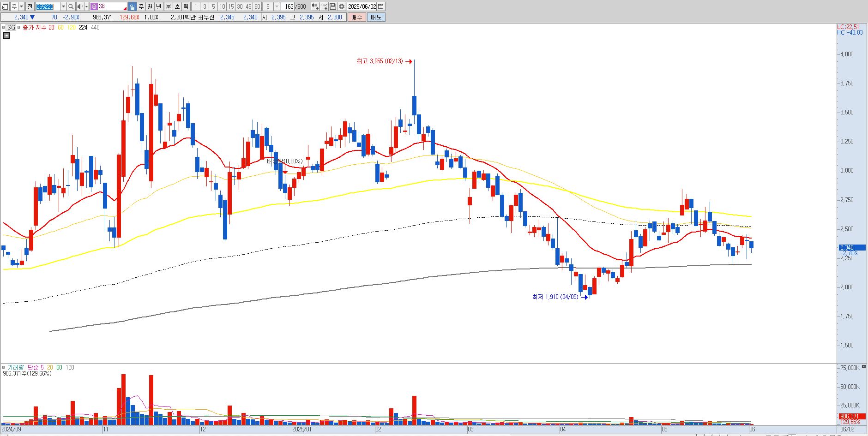Viewport: 868px width, 436px height.
Task: Click the 224 moving average label
Action: coord(83,27)
